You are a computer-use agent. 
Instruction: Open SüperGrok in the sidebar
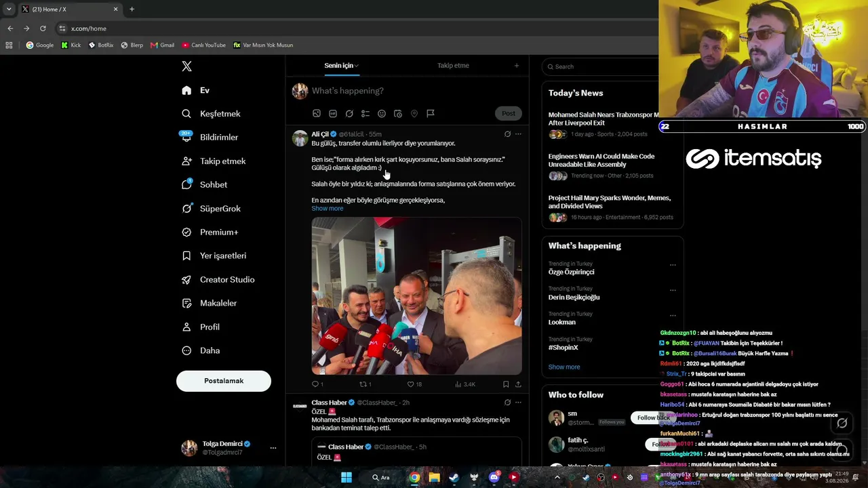point(211,208)
